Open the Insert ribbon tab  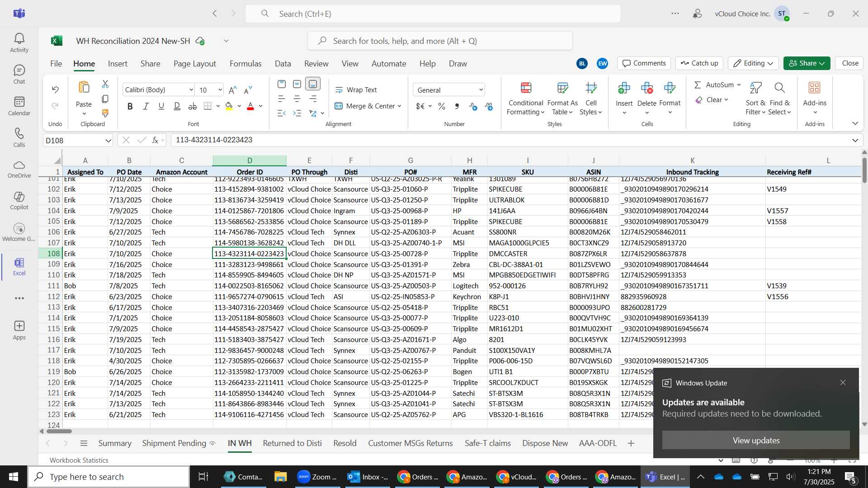tap(118, 64)
